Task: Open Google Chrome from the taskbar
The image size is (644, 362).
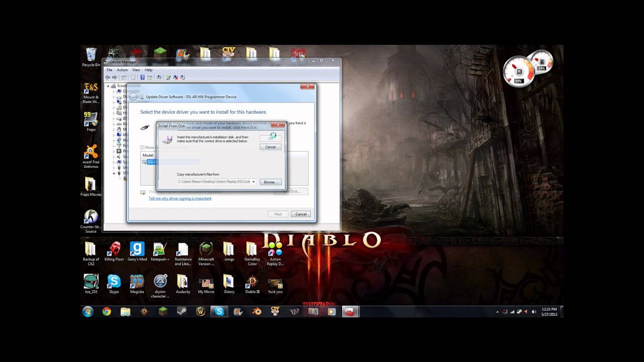Action: [107, 312]
